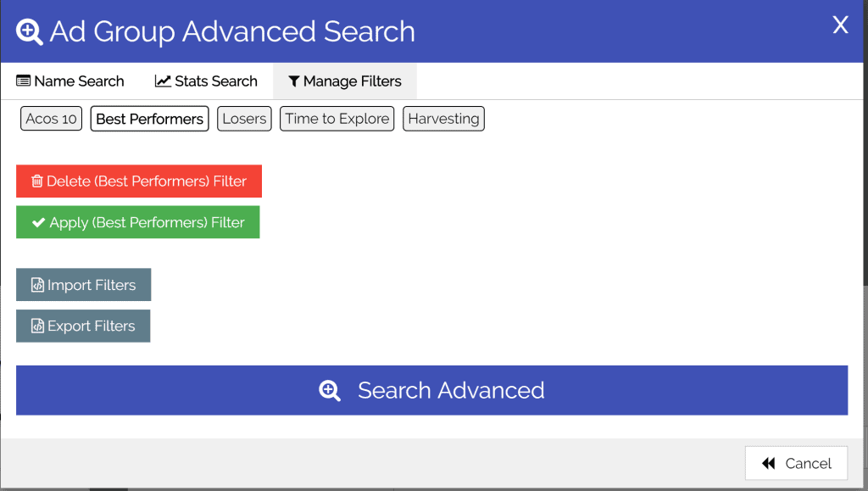Switch to the Name Search tab

pos(70,81)
